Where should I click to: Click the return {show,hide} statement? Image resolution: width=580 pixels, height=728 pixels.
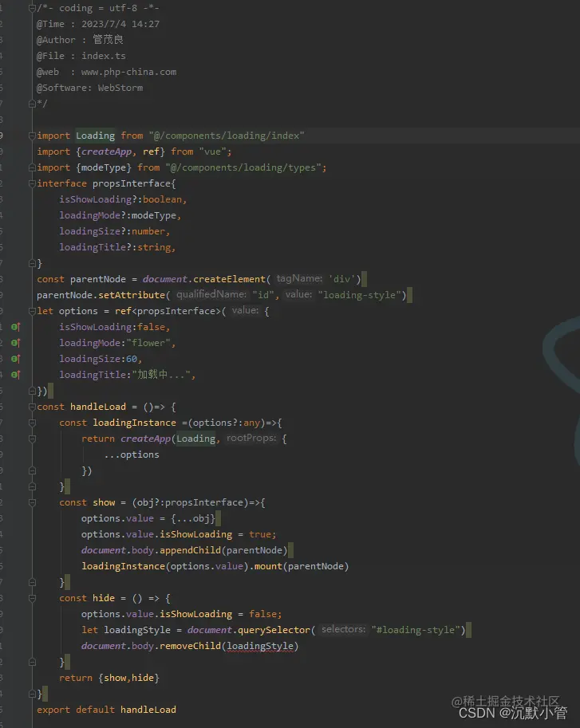(x=109, y=678)
